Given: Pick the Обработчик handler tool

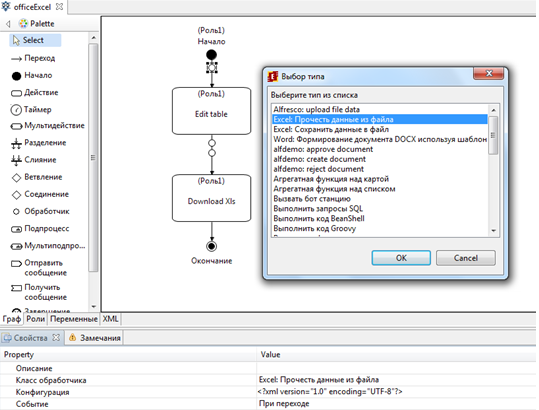Looking at the screenshot, I should [41, 212].
